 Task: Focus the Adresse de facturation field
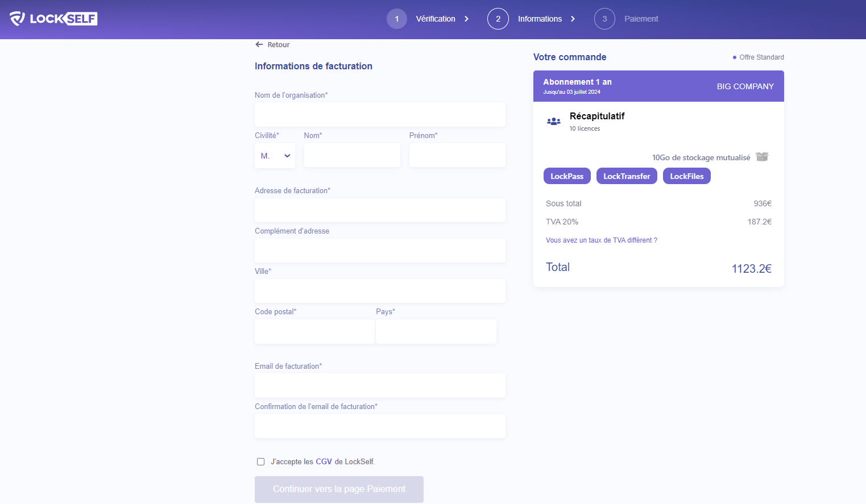coord(380,210)
